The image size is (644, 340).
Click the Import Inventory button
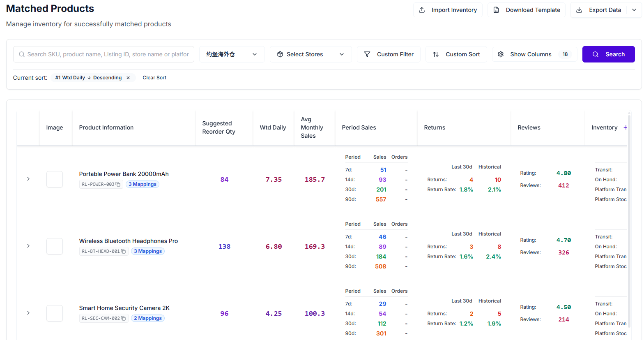[448, 10]
